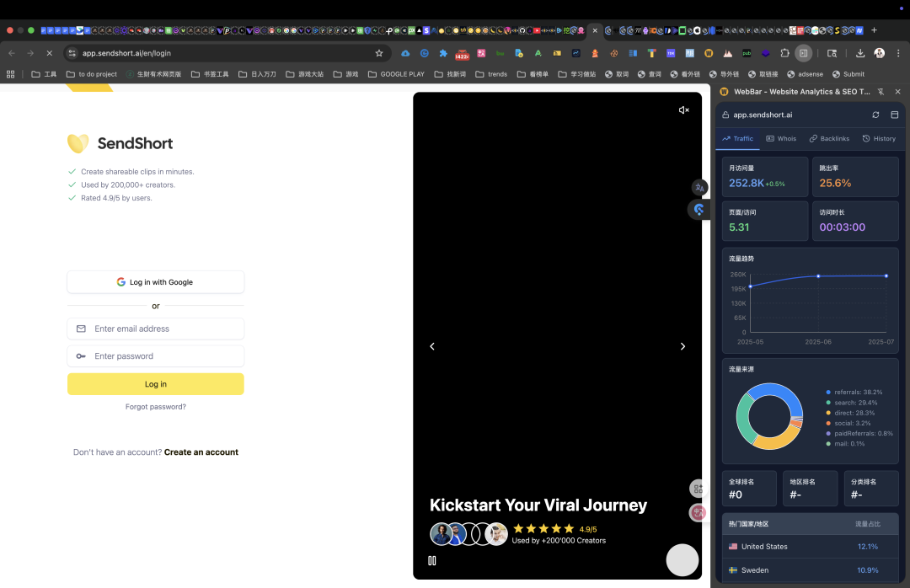
Task: Open the adsense bookmark
Action: pyautogui.click(x=805, y=74)
